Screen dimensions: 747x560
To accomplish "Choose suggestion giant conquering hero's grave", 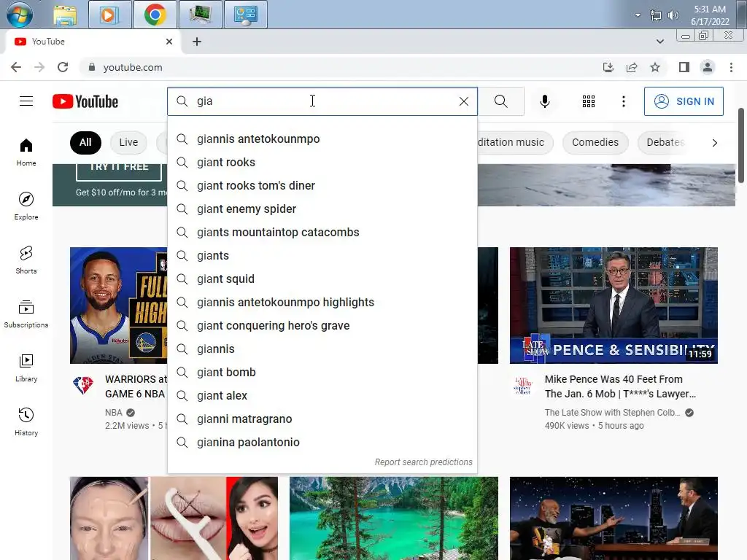I will 322,326.
